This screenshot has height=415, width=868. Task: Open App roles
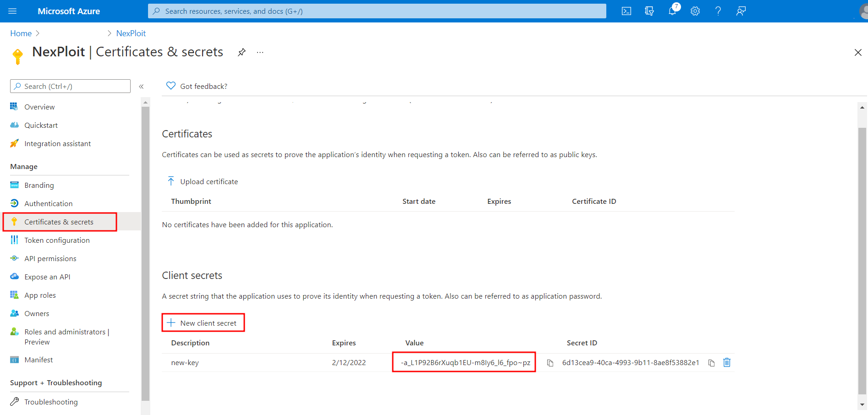point(40,295)
